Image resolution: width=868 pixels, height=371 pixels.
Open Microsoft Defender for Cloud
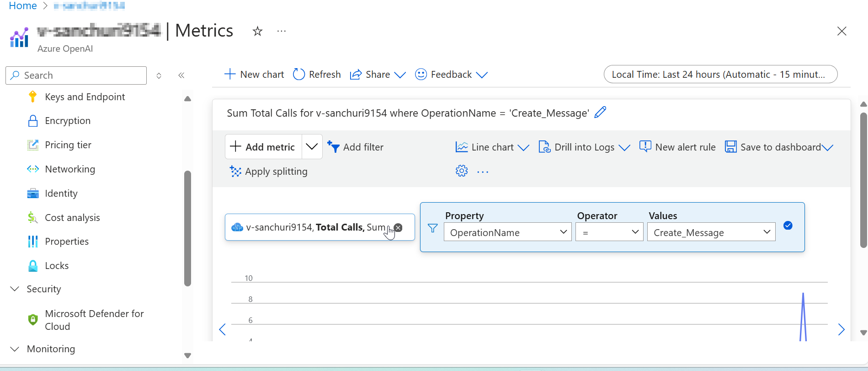click(x=94, y=320)
